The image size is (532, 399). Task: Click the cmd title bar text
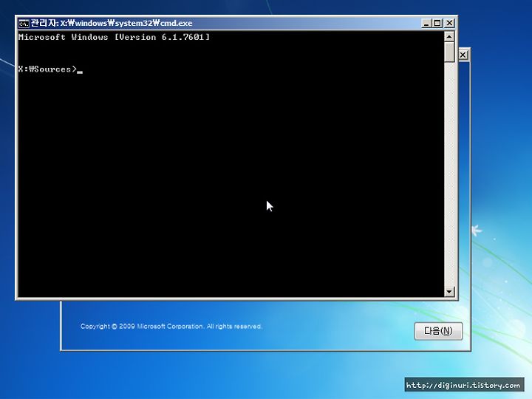pos(112,23)
